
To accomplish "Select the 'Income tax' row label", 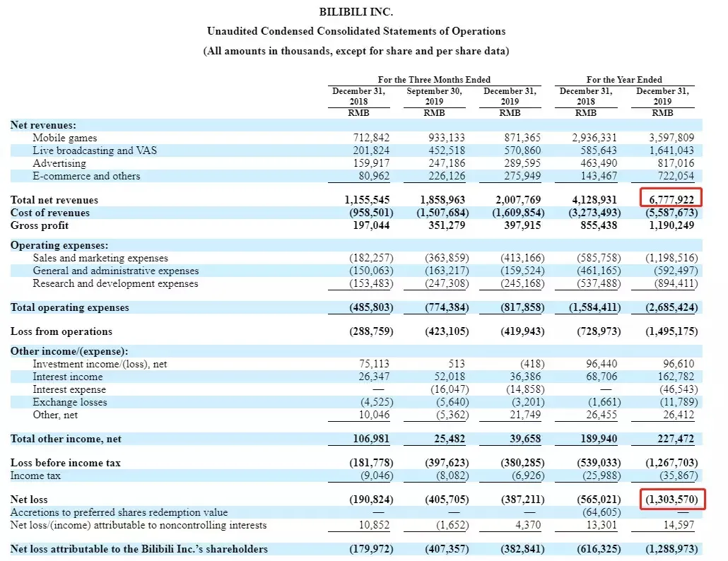I will click(35, 476).
